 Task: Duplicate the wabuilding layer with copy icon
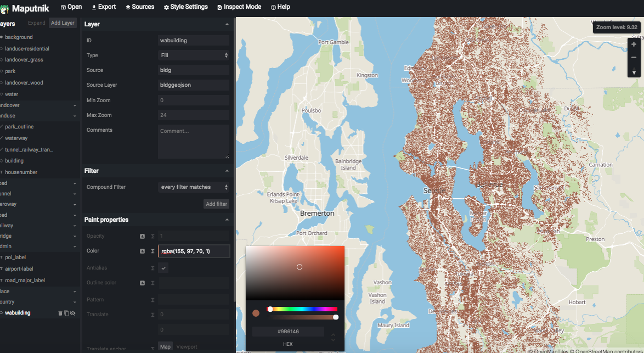(x=67, y=313)
